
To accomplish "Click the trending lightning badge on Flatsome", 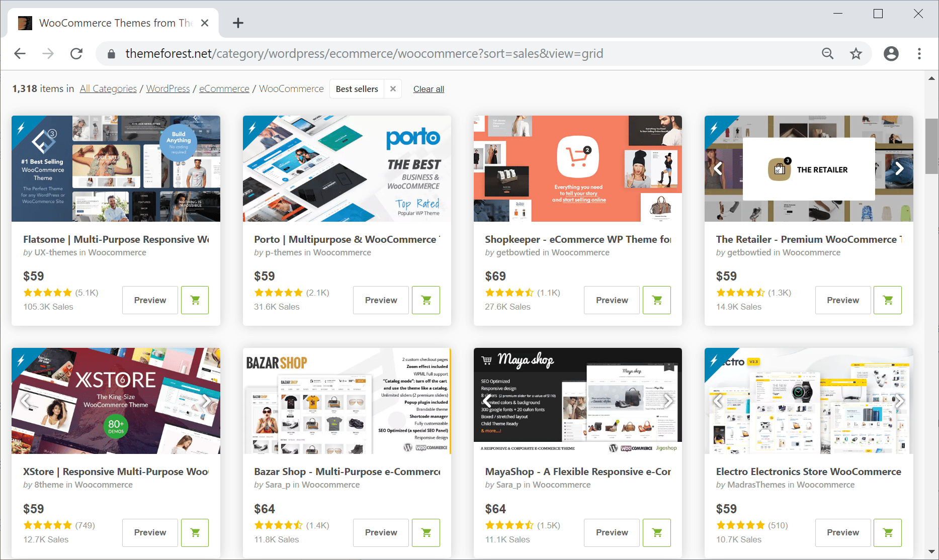I will coord(20,128).
